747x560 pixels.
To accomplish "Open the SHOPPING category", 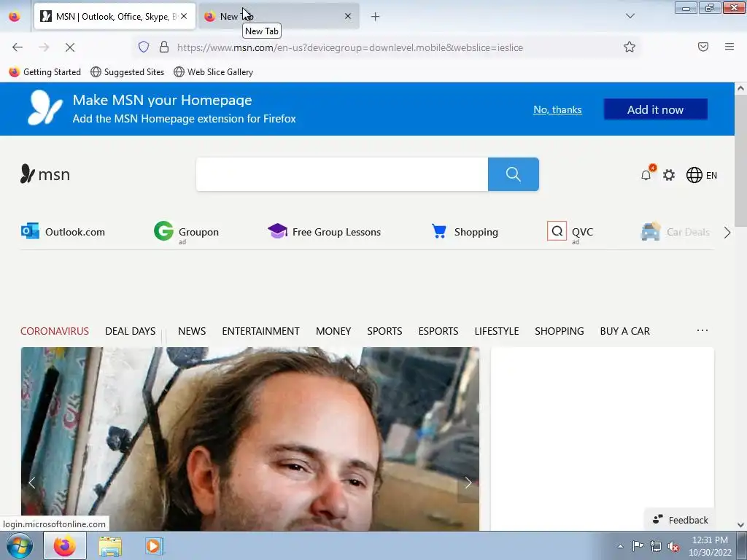I will 560,331.
